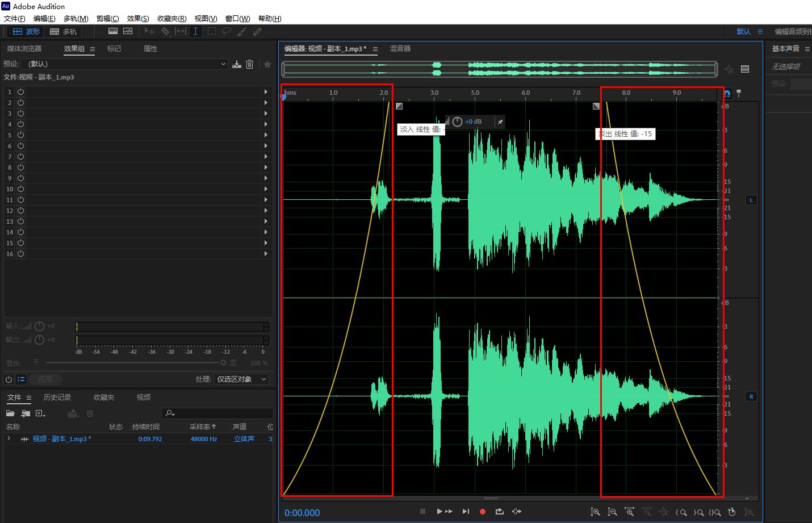812x523 pixels.
Task: Delete the effects preset
Action: point(249,64)
